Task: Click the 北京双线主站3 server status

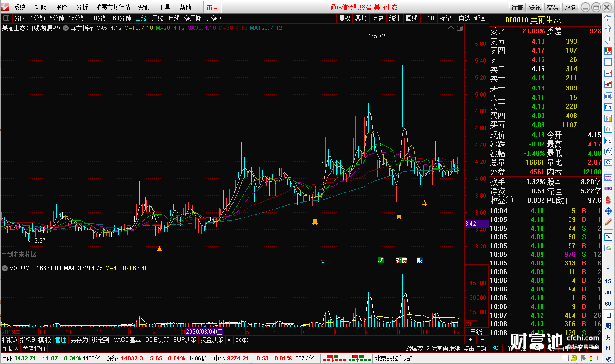Action: pos(394,358)
